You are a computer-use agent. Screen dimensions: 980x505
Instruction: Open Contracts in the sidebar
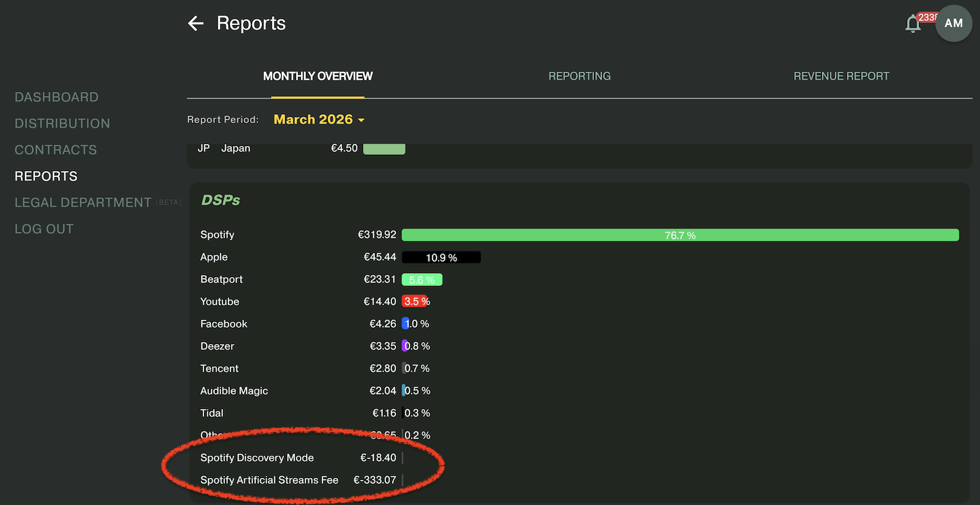click(55, 150)
